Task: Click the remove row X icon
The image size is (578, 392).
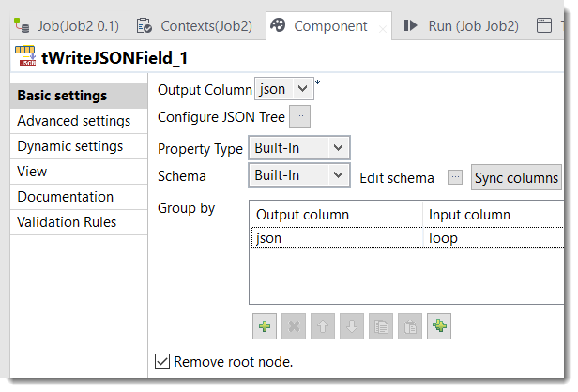Action: 293,326
